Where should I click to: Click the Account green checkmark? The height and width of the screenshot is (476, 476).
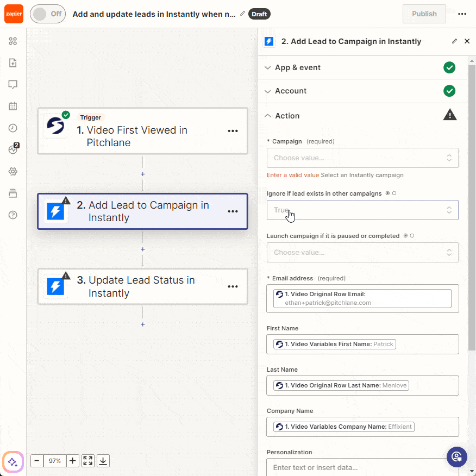coord(449,91)
